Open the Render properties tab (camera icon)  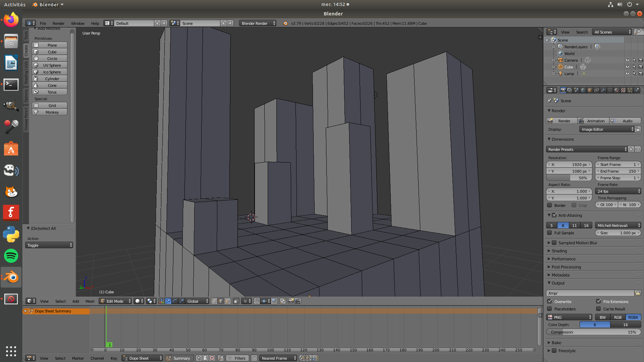563,90
